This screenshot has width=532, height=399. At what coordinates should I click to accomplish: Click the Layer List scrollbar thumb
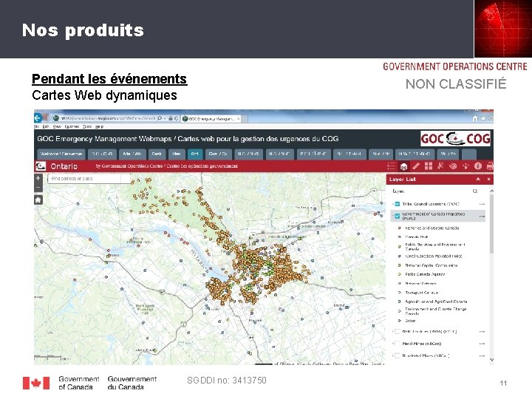tap(491, 224)
